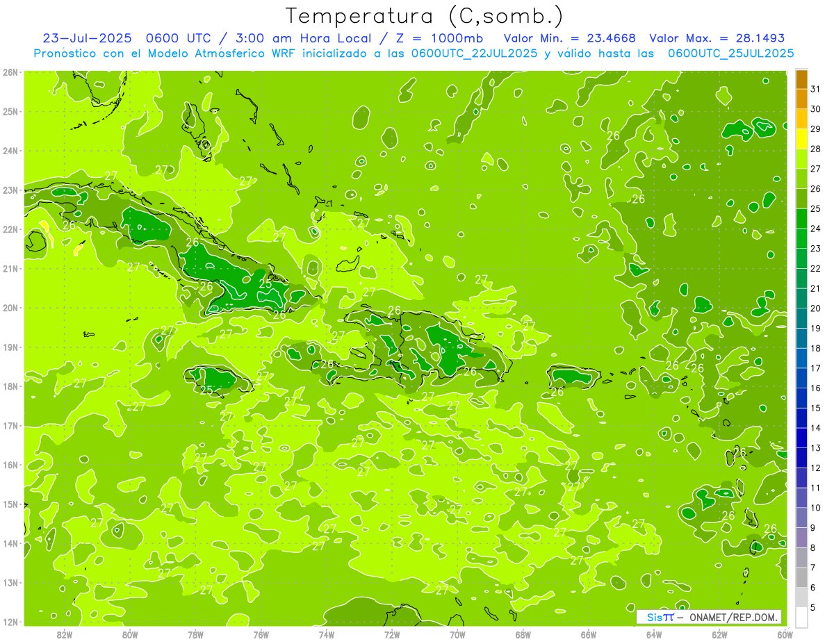Screen dimensions: 834x644
Task: Click the "0600UTC_22JUL2025" initialization time text
Action: [474, 53]
